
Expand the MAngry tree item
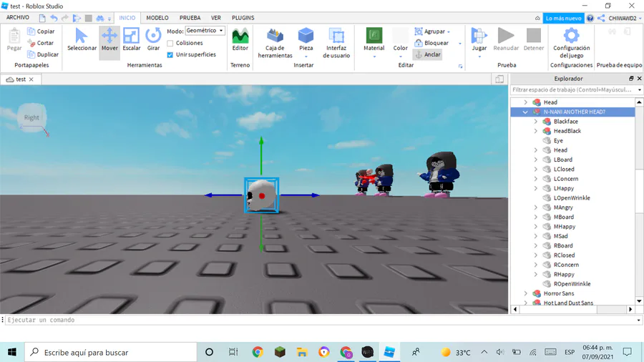pyautogui.click(x=535, y=207)
